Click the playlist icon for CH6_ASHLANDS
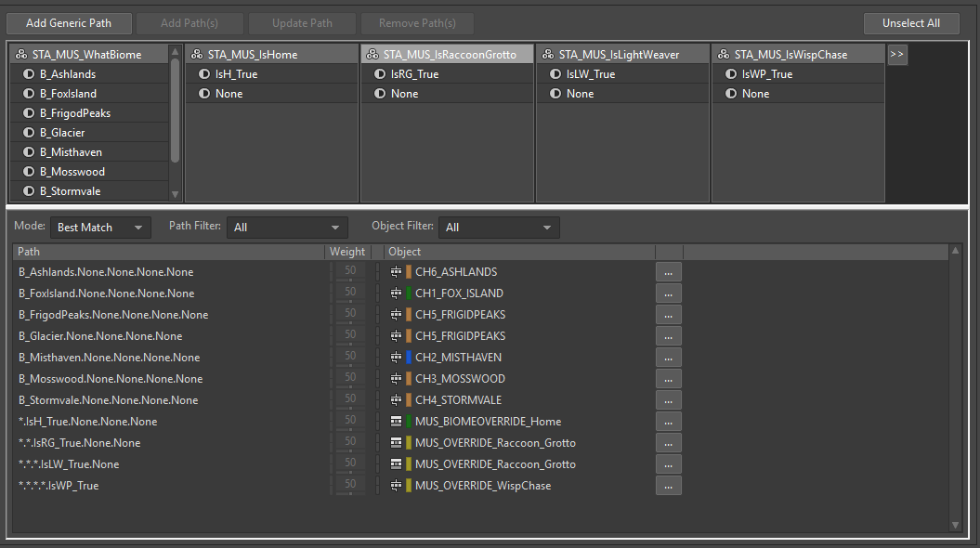The height and width of the screenshot is (548, 980). pos(397,272)
